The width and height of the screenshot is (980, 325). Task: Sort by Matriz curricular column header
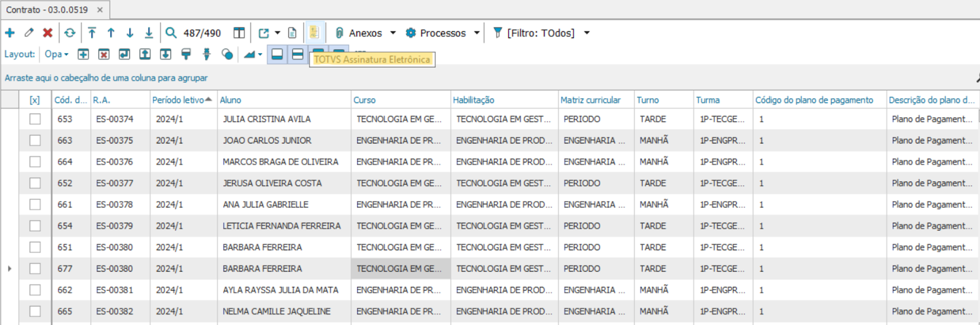(596, 100)
